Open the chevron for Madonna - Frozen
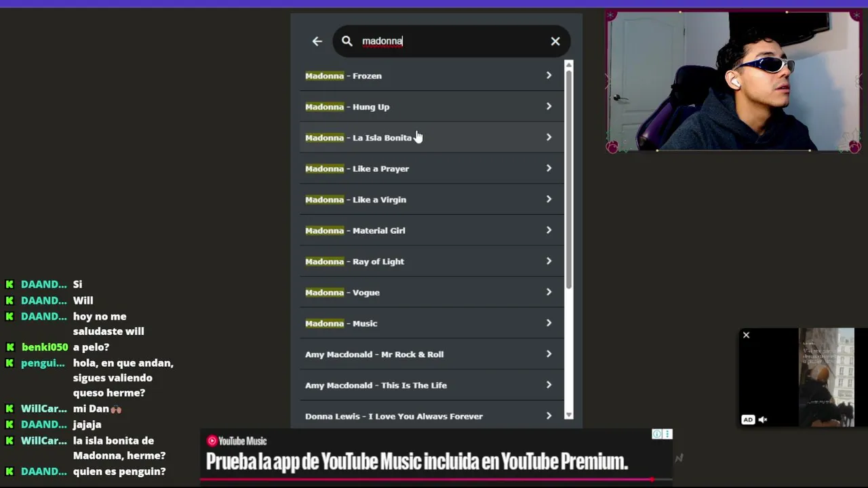Image resolution: width=868 pixels, height=488 pixels. coord(549,75)
